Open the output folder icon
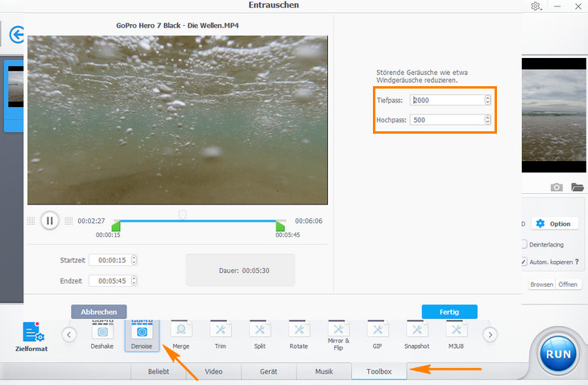This screenshot has width=588, height=385. pos(578,187)
